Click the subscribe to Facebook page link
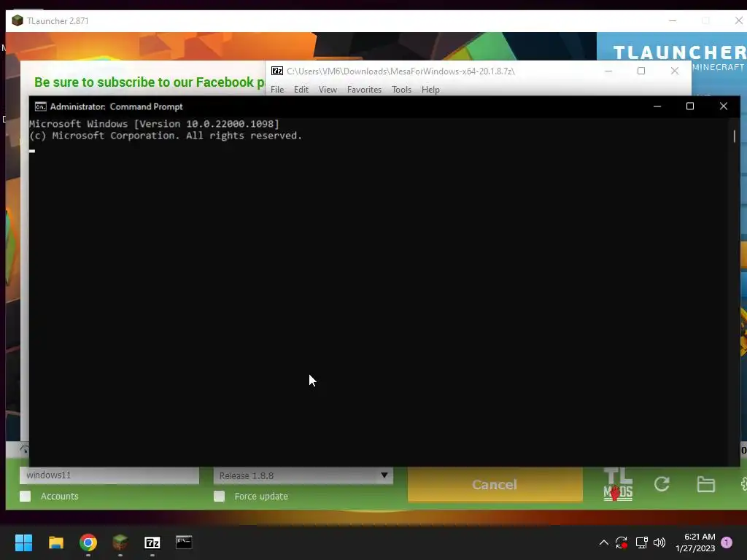747x560 pixels. pyautogui.click(x=150, y=82)
